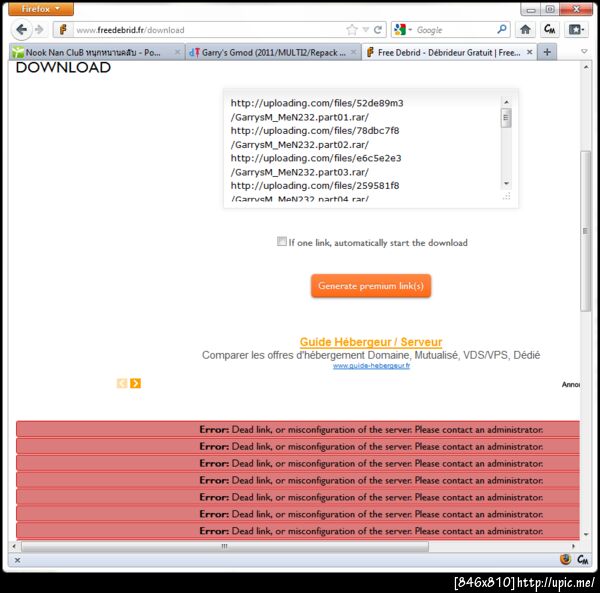Bookmark this page with the star icon
600x593 pixels.
click(352, 30)
